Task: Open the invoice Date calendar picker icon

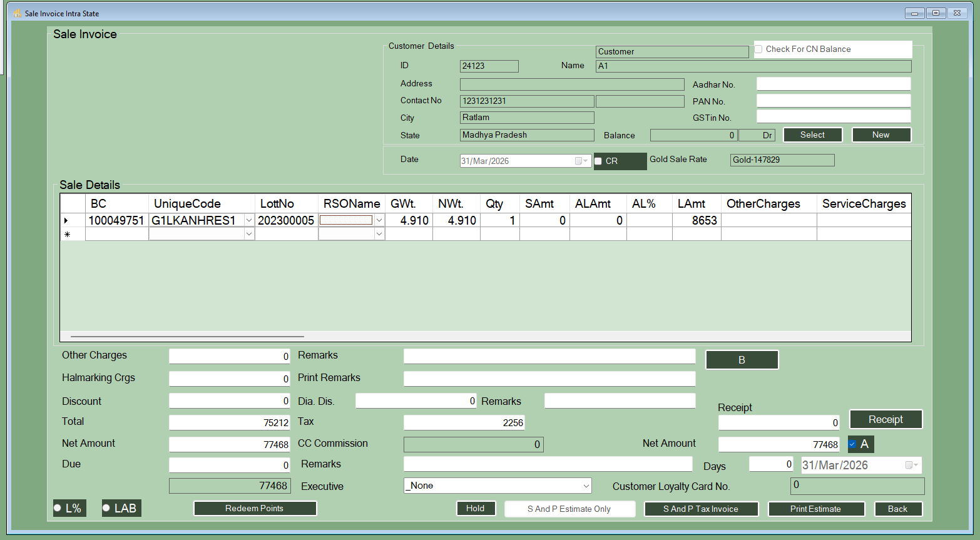Action: point(581,161)
